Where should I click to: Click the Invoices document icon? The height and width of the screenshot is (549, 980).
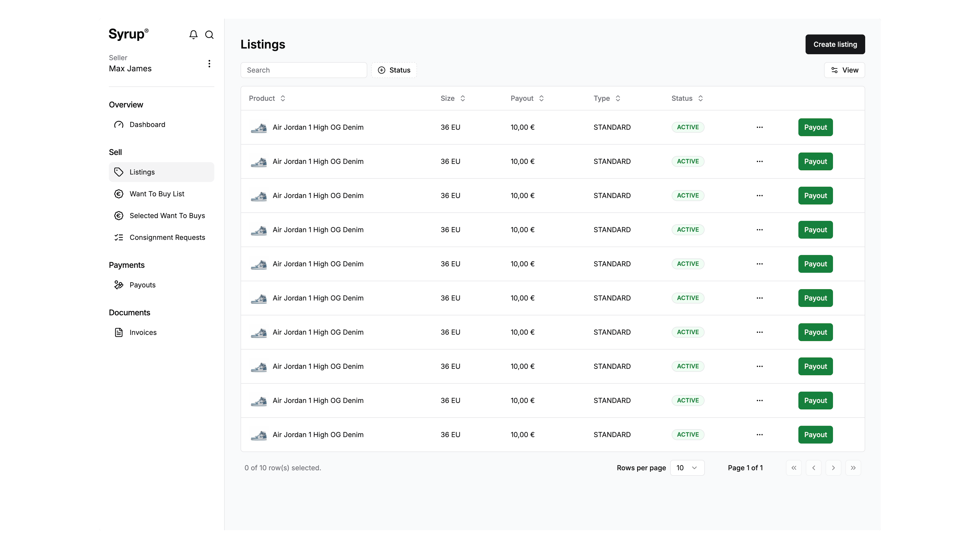tap(119, 332)
